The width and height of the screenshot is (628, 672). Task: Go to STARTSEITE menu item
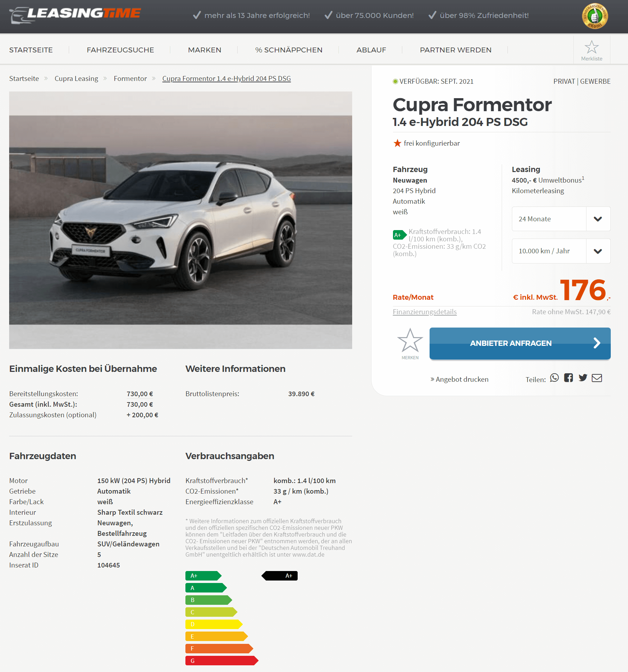coord(31,50)
